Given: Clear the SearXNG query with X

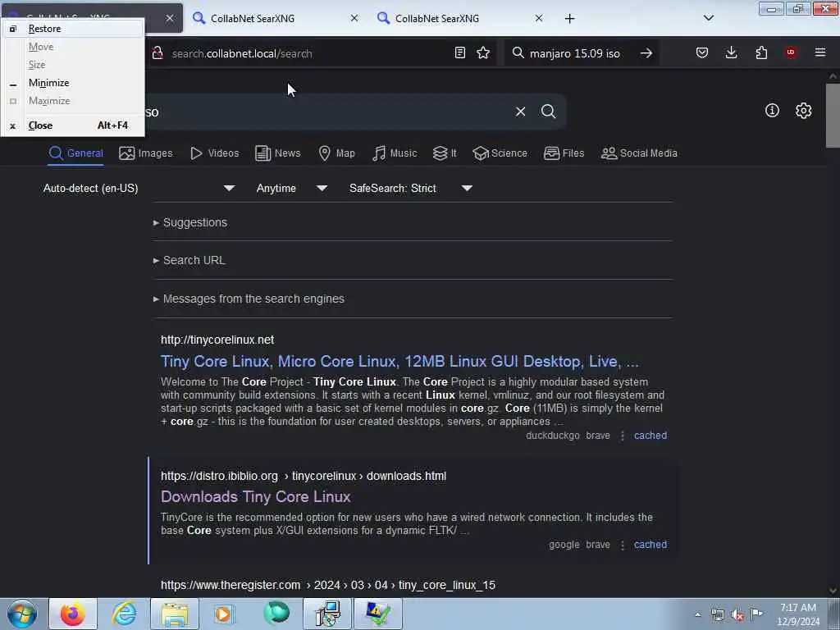Looking at the screenshot, I should tap(520, 112).
